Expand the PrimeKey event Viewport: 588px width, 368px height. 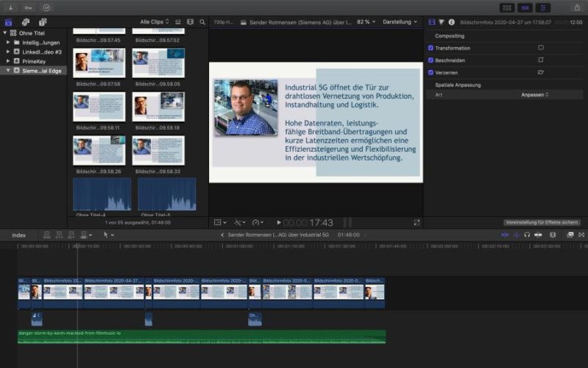8,61
